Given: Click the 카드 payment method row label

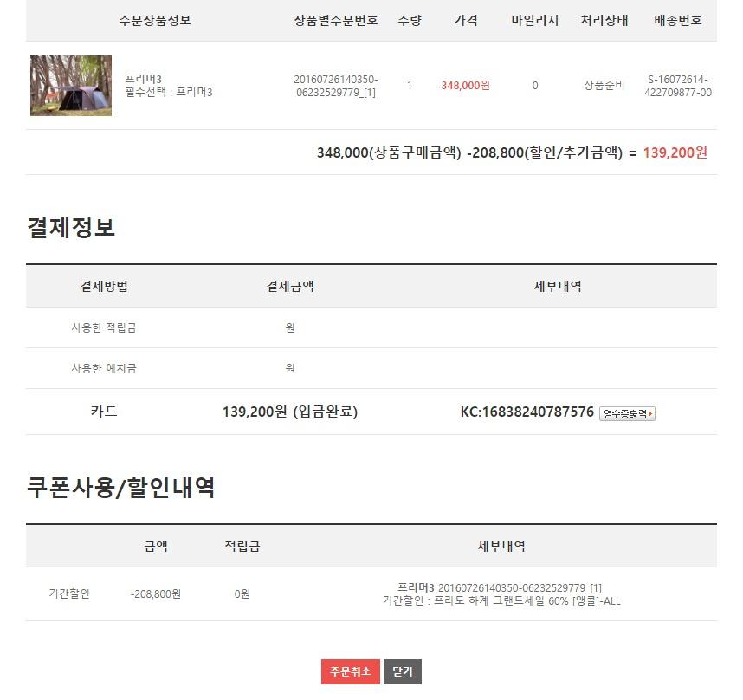Looking at the screenshot, I should [104, 412].
